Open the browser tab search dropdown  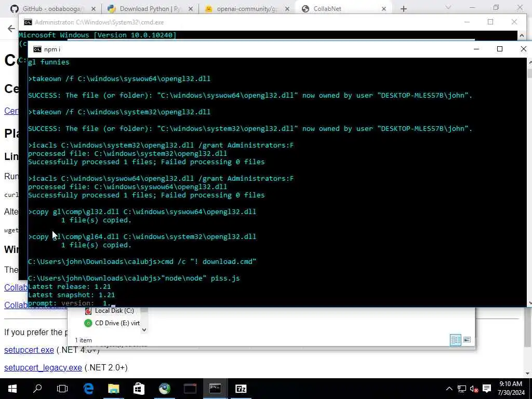(x=448, y=7)
